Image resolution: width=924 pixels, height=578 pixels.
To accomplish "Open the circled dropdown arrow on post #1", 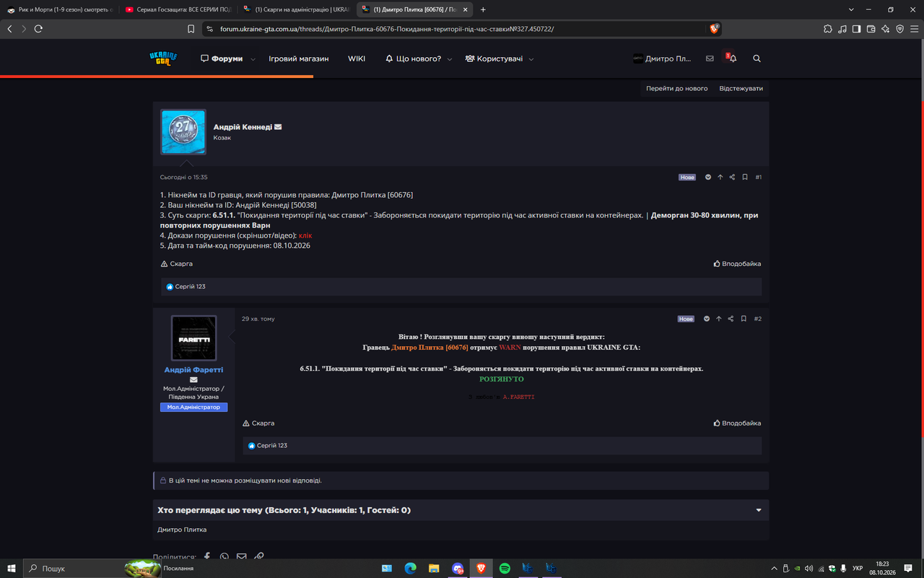I will pos(708,177).
